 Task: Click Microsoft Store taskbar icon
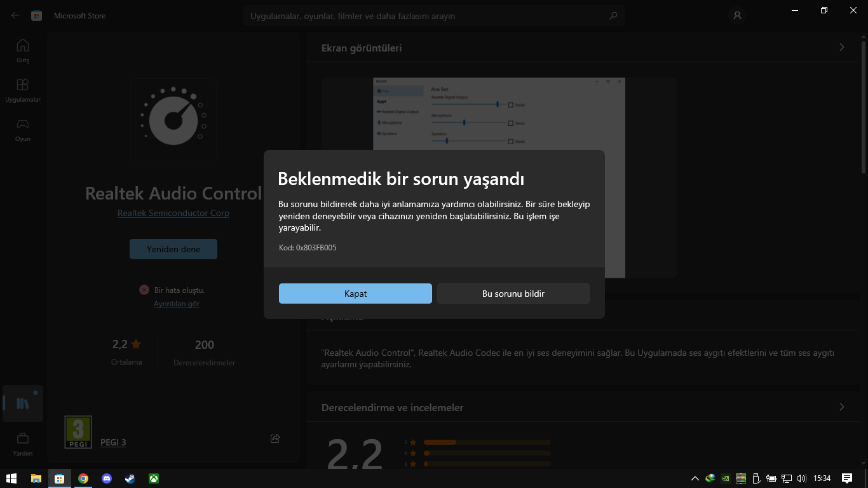pos(59,478)
